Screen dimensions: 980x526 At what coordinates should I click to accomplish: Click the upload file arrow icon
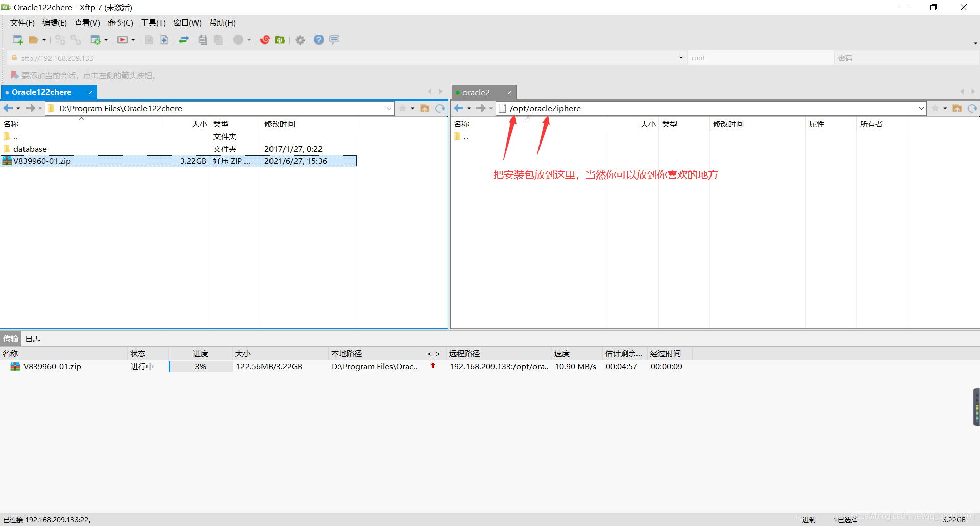(x=164, y=40)
